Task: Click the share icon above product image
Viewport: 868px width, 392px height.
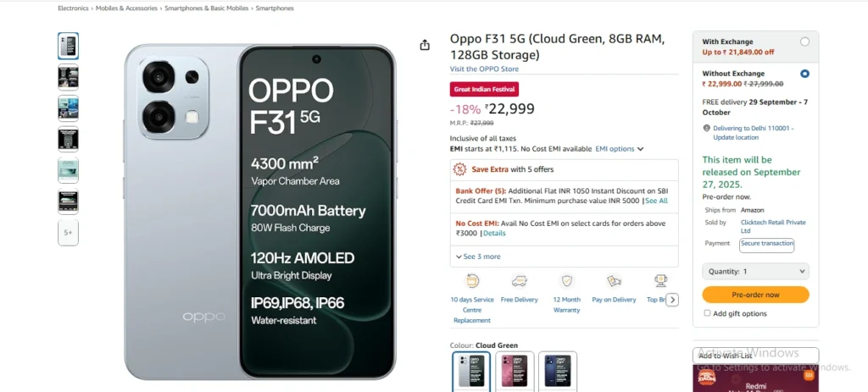Action: click(425, 45)
